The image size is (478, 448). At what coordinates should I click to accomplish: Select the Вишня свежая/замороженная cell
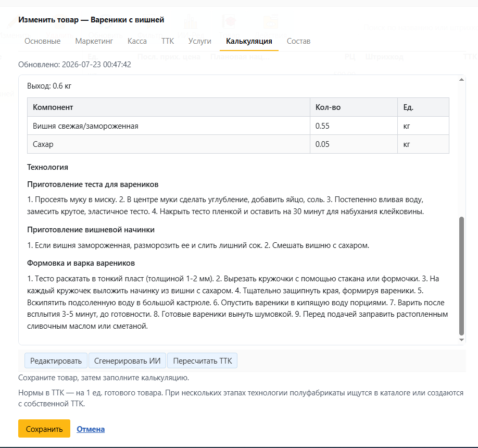coord(169,126)
